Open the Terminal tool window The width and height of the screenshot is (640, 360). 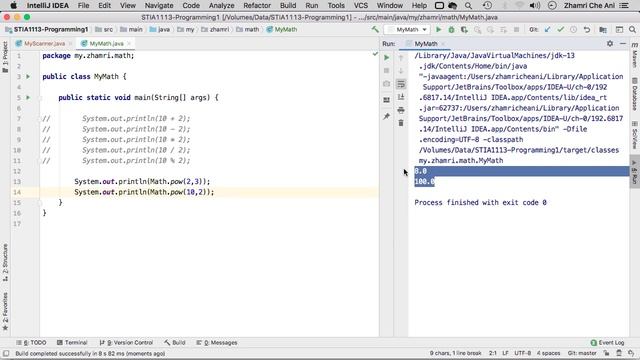point(72,342)
